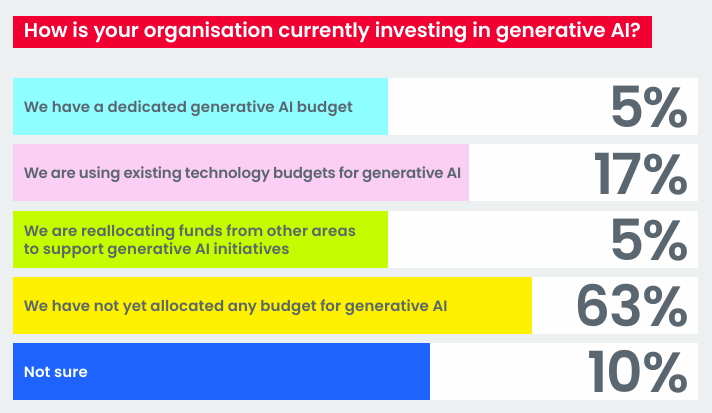This screenshot has height=413, width=712.
Task: Click the red survey question title banner
Action: [332, 32]
